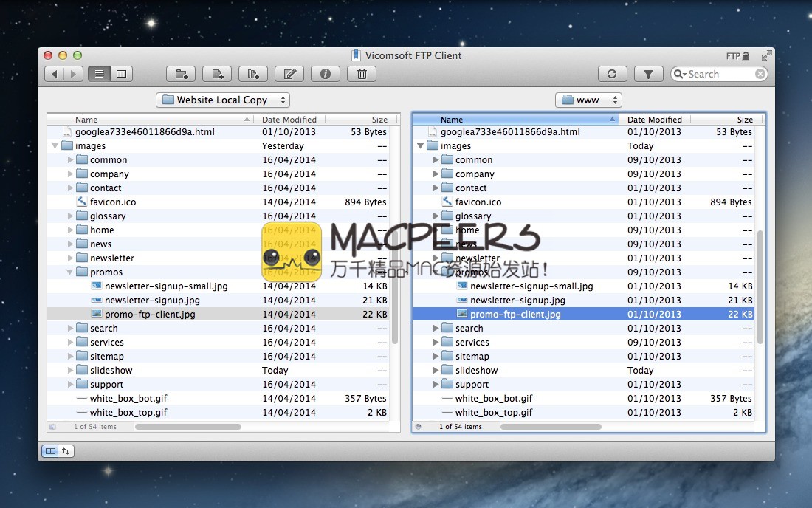The height and width of the screenshot is (508, 812).
Task: Click the Edit pencil toolbar icon
Action: click(289, 74)
